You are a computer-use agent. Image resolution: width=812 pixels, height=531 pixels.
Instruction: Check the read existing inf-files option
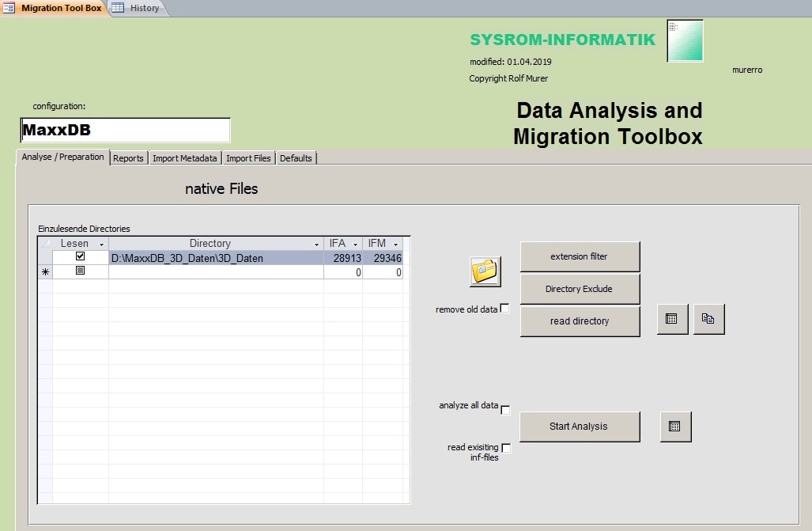pos(506,449)
